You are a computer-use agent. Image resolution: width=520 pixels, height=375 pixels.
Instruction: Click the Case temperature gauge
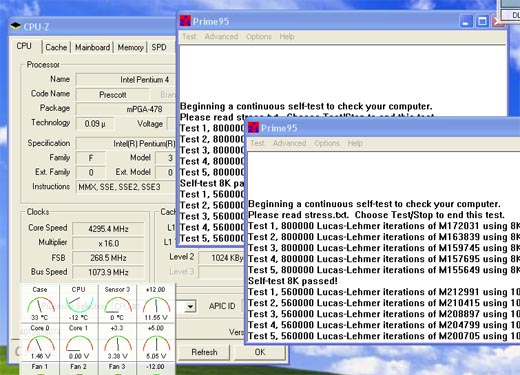point(40,303)
